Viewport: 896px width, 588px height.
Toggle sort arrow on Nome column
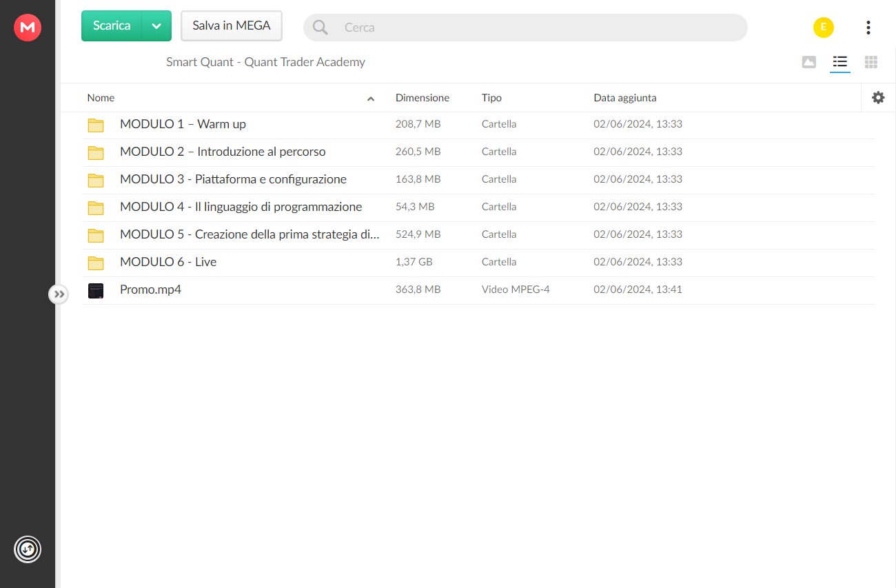click(x=371, y=99)
